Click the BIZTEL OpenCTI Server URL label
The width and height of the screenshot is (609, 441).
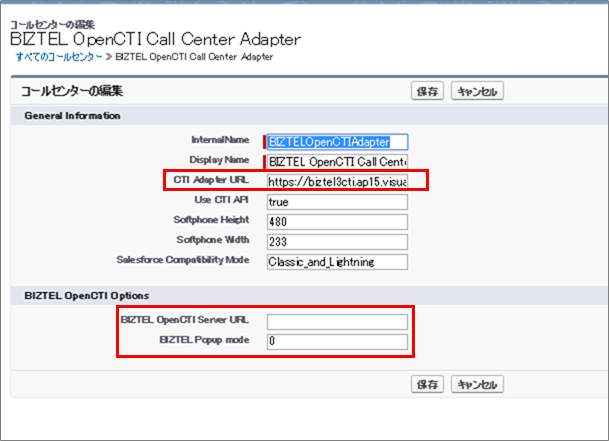pyautogui.click(x=185, y=319)
